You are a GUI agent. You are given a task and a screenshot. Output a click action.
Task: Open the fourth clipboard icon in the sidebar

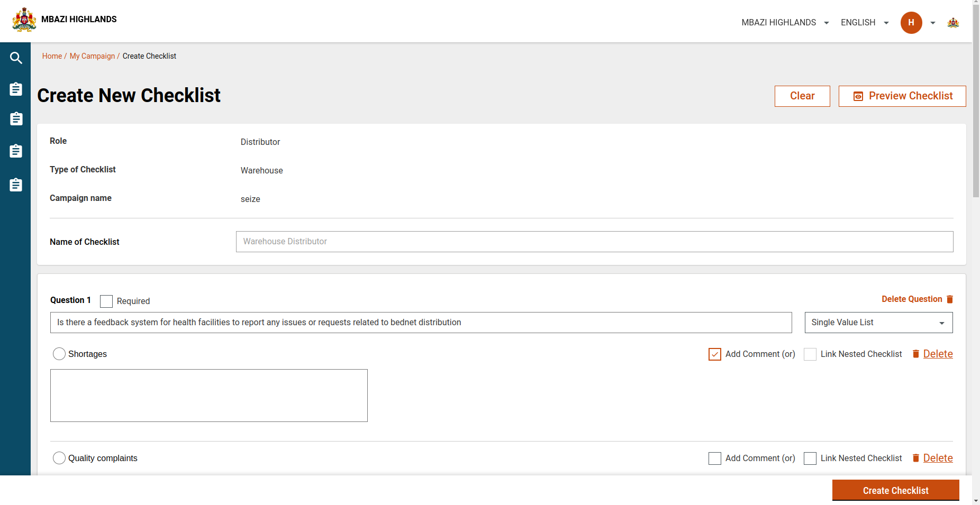16,185
